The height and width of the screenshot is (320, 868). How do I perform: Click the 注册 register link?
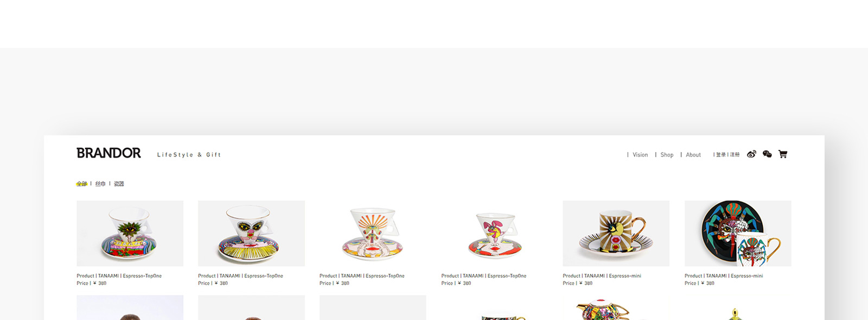[735, 155]
